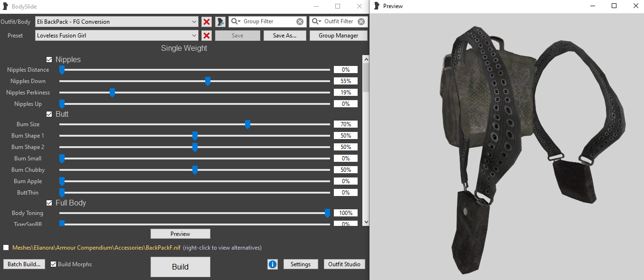Click the Bum Shape 1 value field
The height and width of the screenshot is (280, 644).
[346, 136]
